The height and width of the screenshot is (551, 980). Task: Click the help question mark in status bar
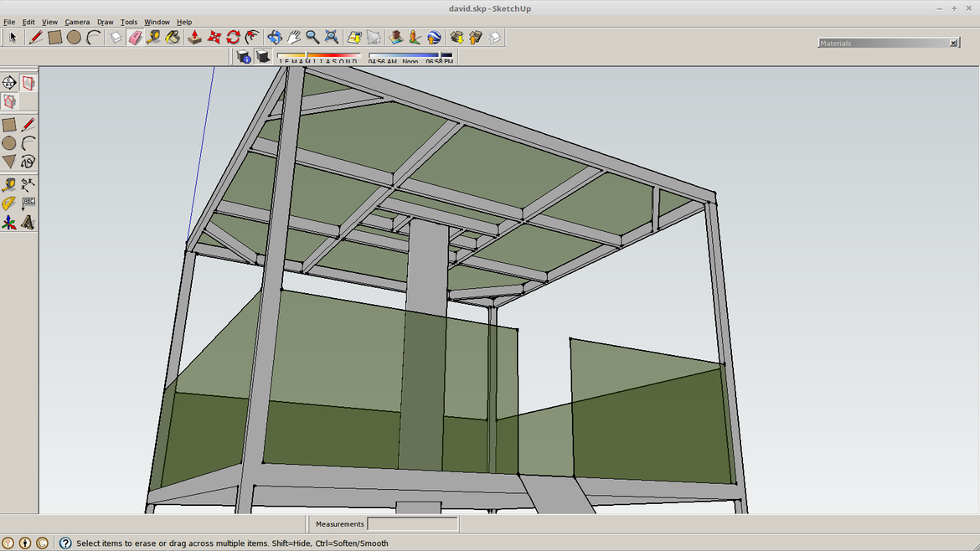tap(65, 543)
